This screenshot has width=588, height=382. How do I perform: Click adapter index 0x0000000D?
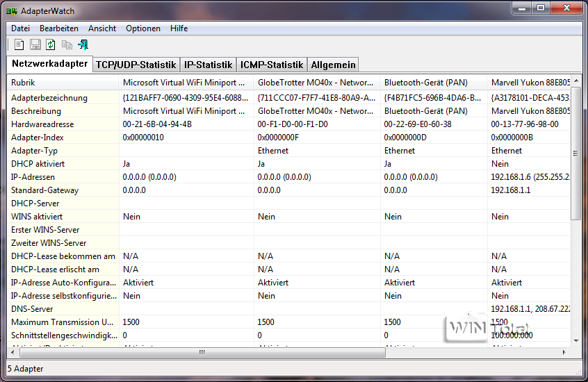click(405, 138)
